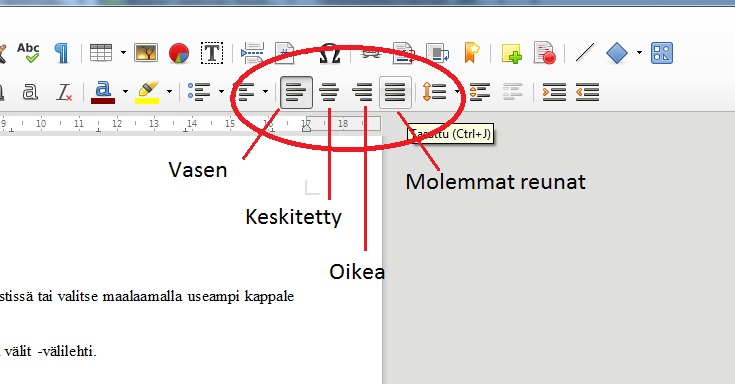Image resolution: width=735 pixels, height=384 pixels.
Task: Expand the numbering styles dropdown arrow
Action: tap(265, 91)
